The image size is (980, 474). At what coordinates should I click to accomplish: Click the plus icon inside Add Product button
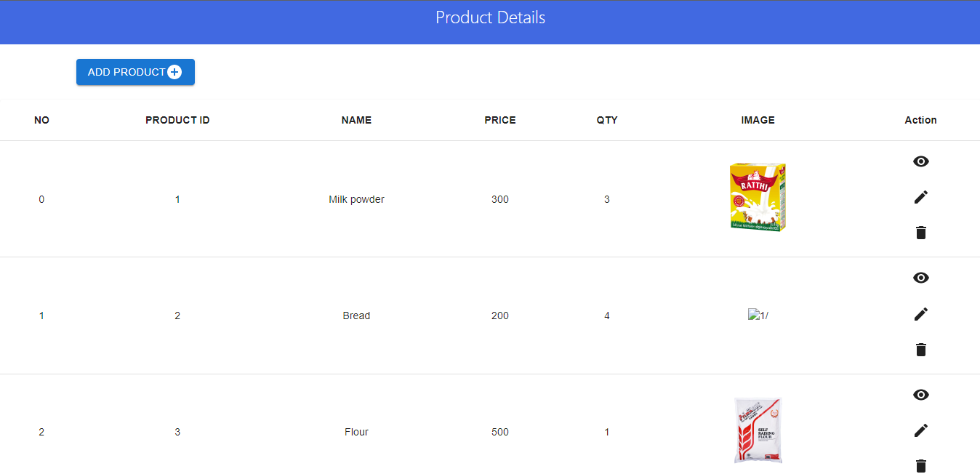point(175,71)
